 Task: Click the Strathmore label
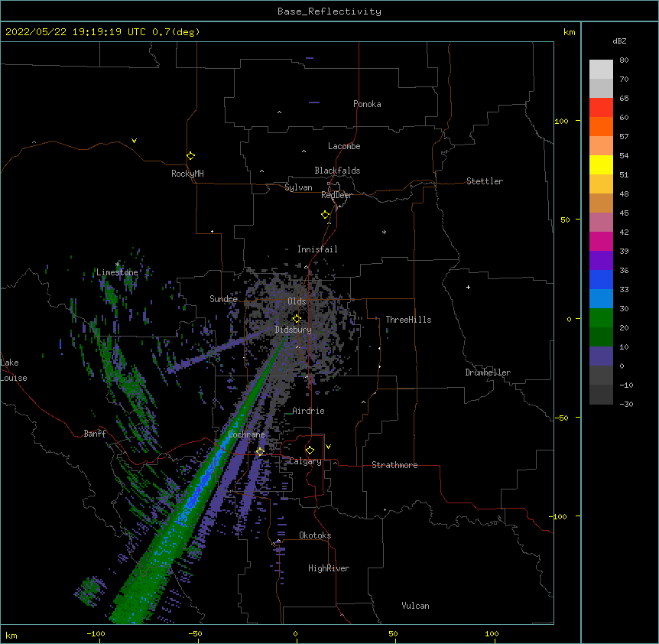point(394,465)
